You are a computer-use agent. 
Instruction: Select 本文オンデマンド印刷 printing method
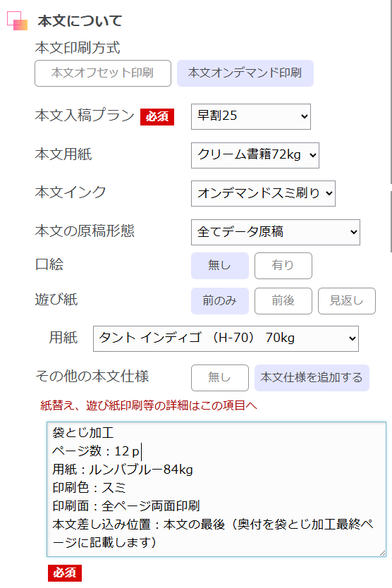[x=245, y=73]
